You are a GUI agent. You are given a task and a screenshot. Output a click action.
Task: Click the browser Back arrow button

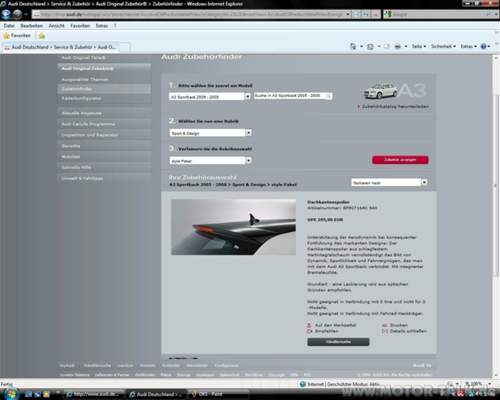6,14
